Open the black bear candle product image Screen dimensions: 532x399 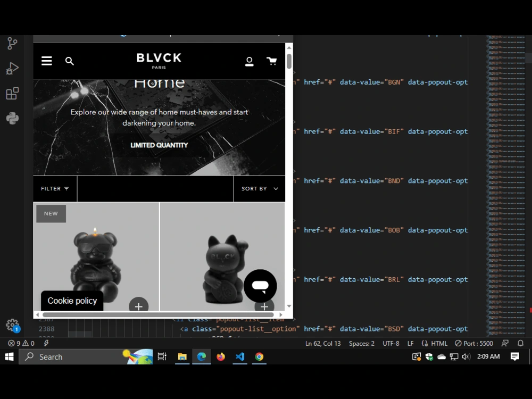click(x=96, y=264)
